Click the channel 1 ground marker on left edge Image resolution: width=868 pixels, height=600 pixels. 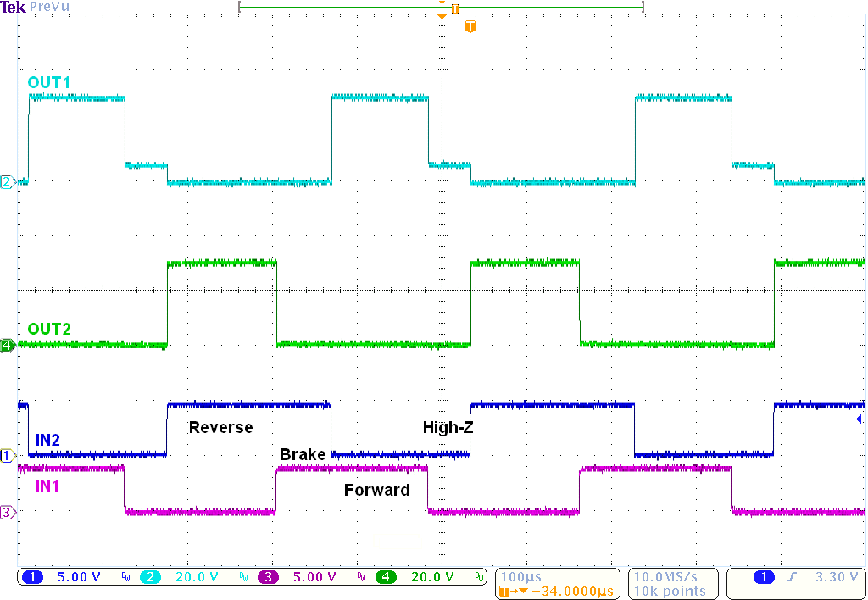(7, 456)
